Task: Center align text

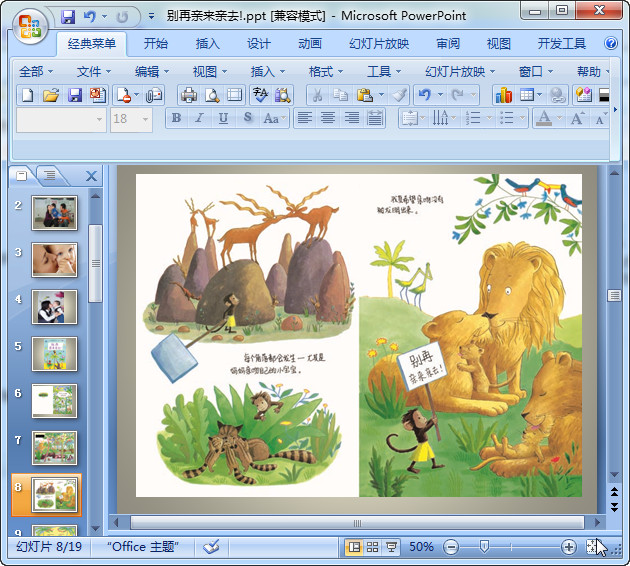Action: [328, 118]
